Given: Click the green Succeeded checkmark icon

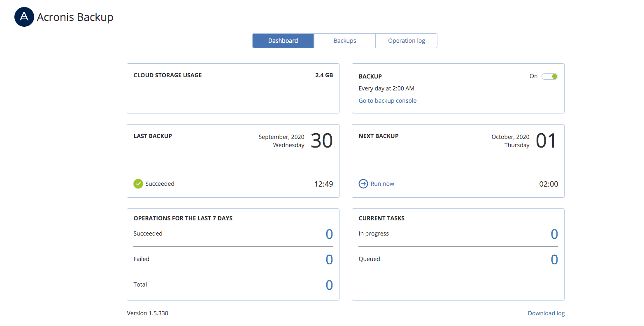Looking at the screenshot, I should tap(138, 184).
